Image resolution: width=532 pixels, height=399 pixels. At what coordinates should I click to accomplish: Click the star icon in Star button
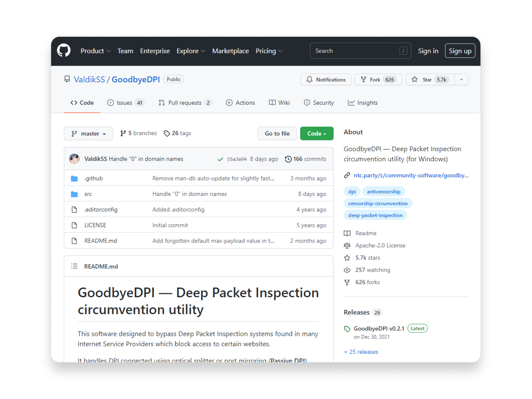pyautogui.click(x=415, y=79)
